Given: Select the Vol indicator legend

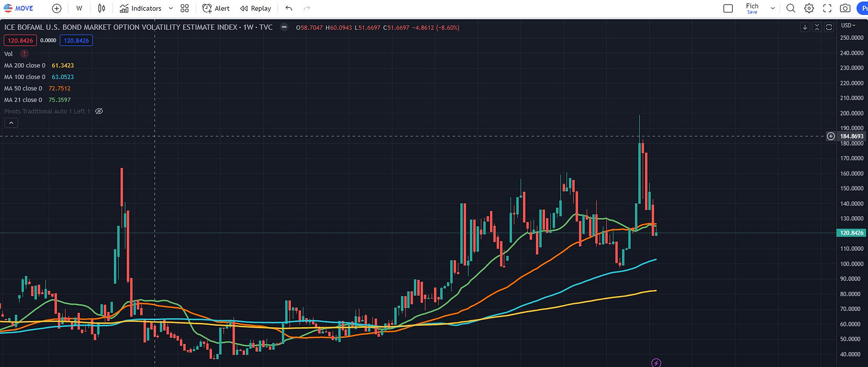Looking at the screenshot, I should coord(9,54).
